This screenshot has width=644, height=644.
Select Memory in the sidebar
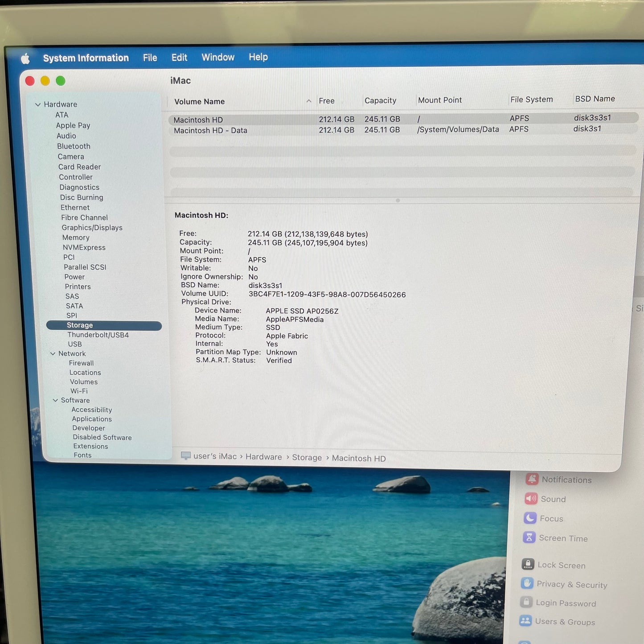[76, 238]
